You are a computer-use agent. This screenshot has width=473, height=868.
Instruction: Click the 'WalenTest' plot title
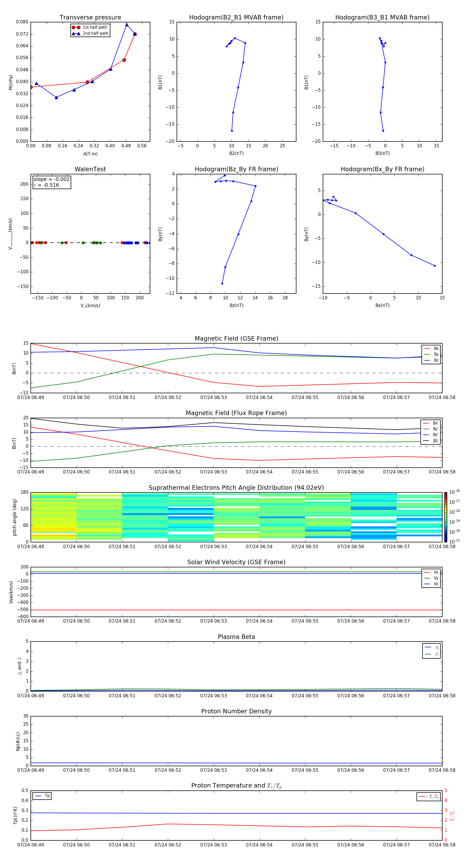pos(90,169)
